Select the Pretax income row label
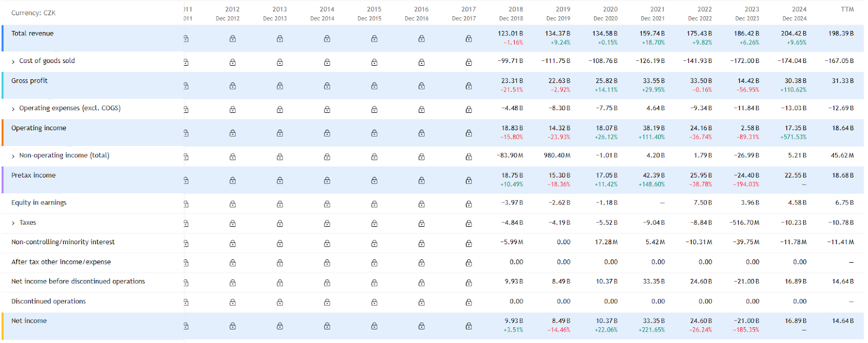This screenshot has height=343, width=868. click(x=33, y=175)
